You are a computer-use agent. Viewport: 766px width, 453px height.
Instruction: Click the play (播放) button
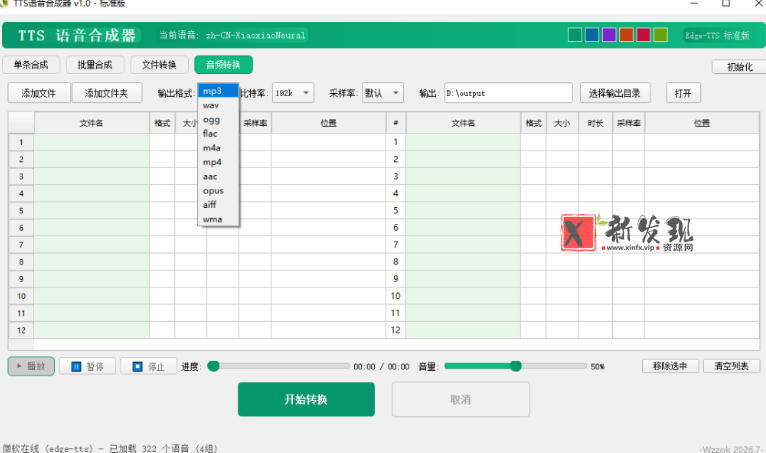point(31,366)
